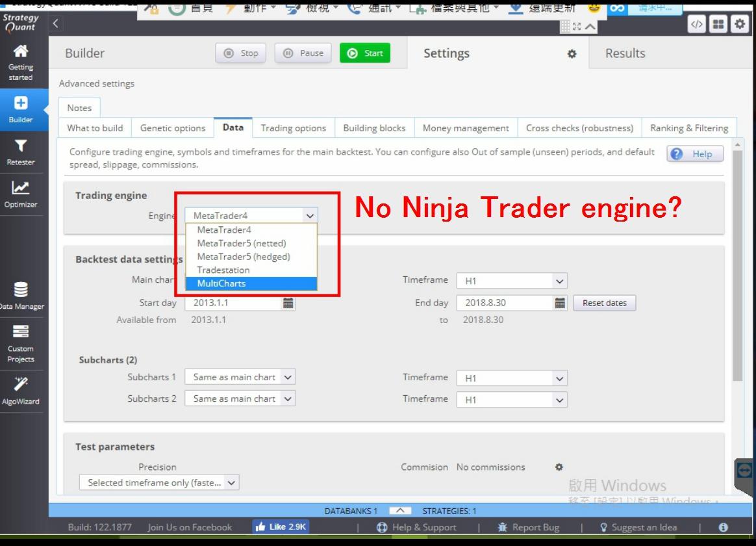Switch to the Trading options tab
756x546 pixels.
click(x=293, y=128)
